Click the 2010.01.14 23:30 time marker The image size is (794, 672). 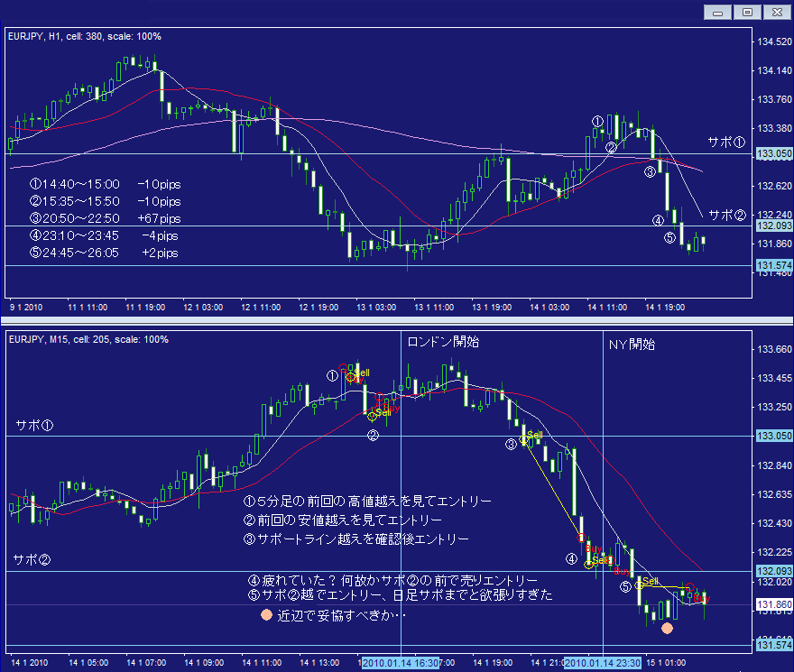pyautogui.click(x=603, y=663)
